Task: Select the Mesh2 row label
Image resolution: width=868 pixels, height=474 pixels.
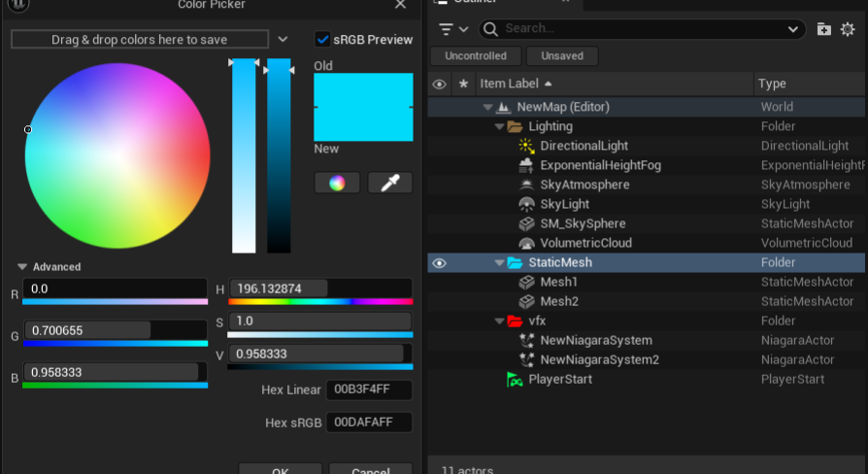Action: click(559, 301)
